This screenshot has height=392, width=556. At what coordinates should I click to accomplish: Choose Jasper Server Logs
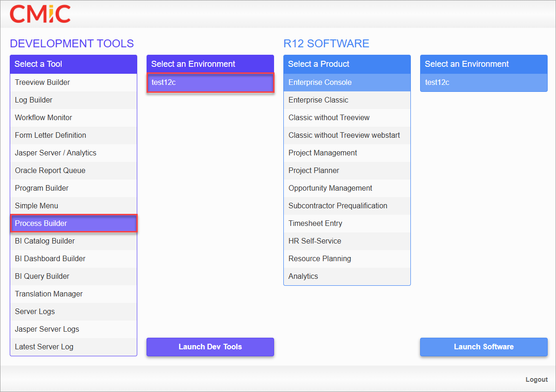pyautogui.click(x=73, y=329)
